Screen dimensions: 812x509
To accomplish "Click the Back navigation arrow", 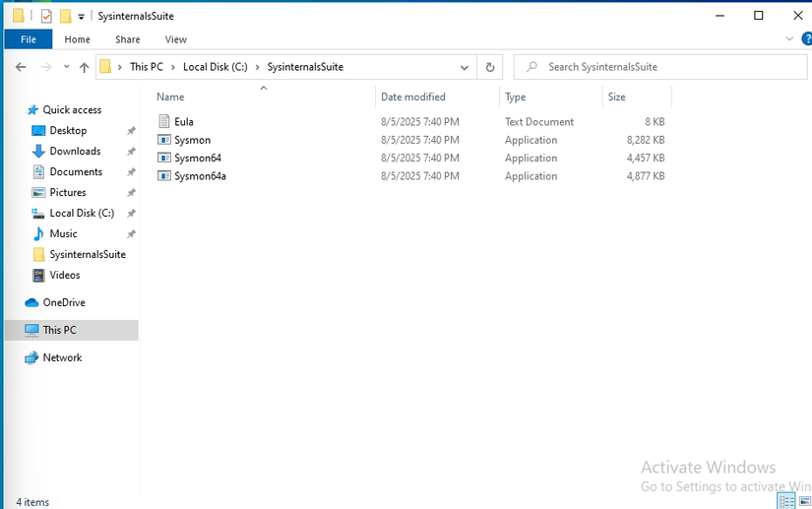I will coord(21,67).
